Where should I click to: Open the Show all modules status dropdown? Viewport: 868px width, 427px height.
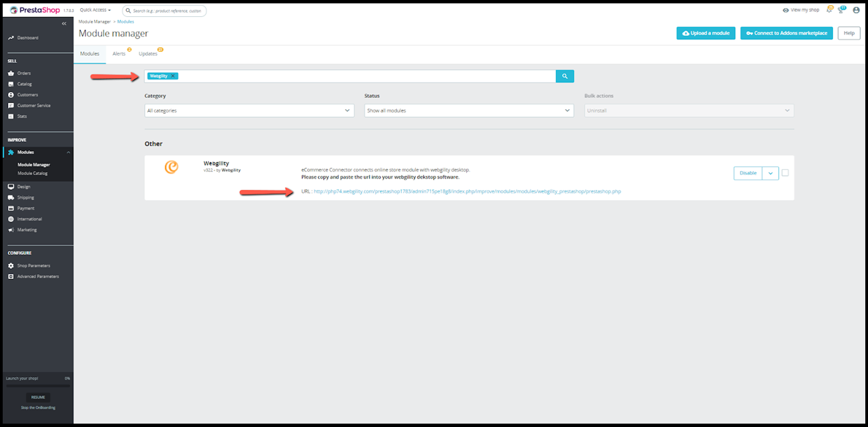tap(469, 110)
